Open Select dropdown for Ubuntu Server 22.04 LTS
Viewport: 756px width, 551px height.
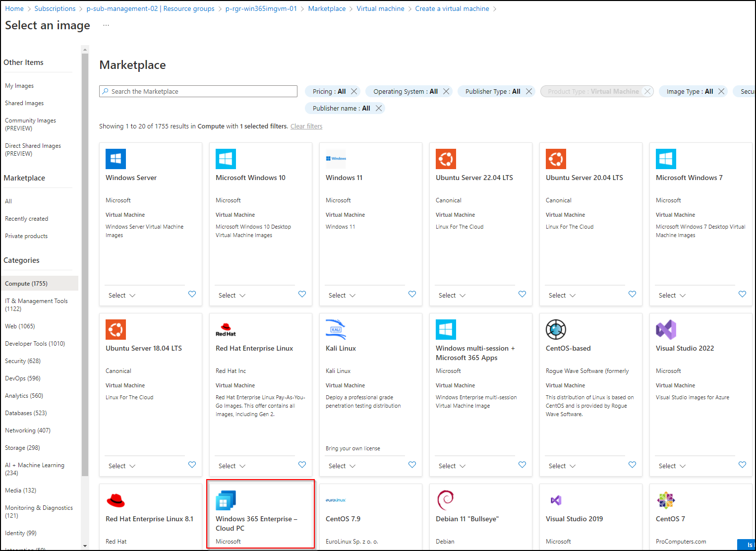pos(452,296)
